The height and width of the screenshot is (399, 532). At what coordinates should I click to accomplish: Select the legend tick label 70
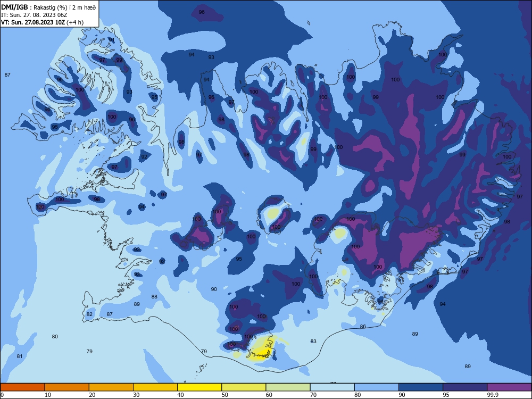tap(313, 395)
